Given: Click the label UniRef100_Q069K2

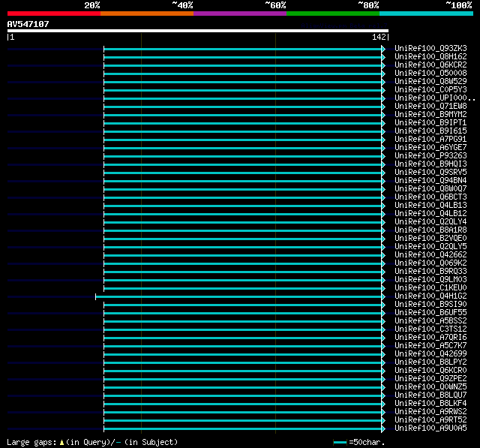Looking at the screenshot, I should tap(430, 263).
